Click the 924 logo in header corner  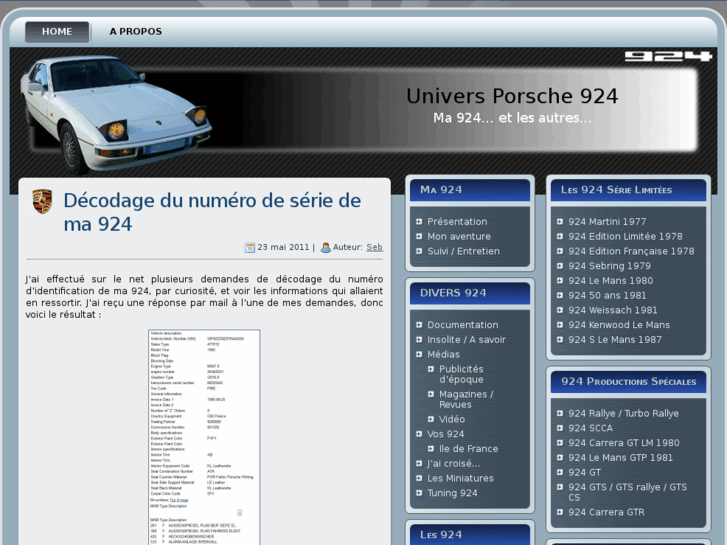tap(668, 57)
